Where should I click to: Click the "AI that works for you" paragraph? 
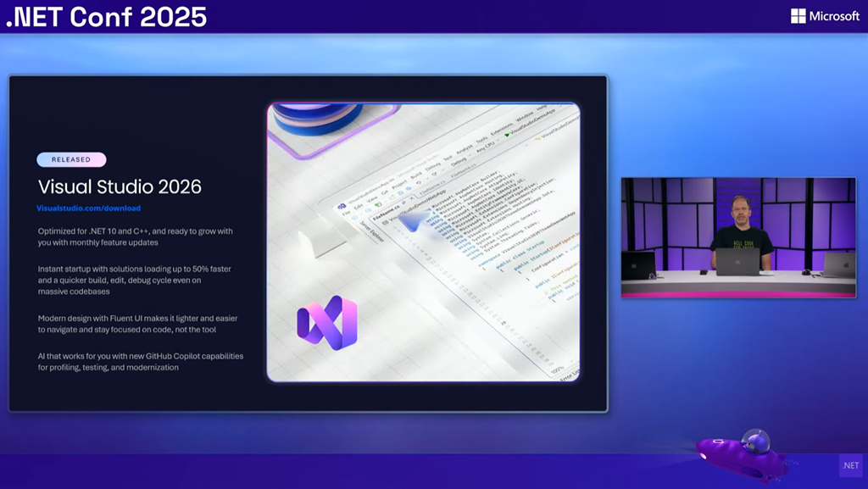click(141, 361)
